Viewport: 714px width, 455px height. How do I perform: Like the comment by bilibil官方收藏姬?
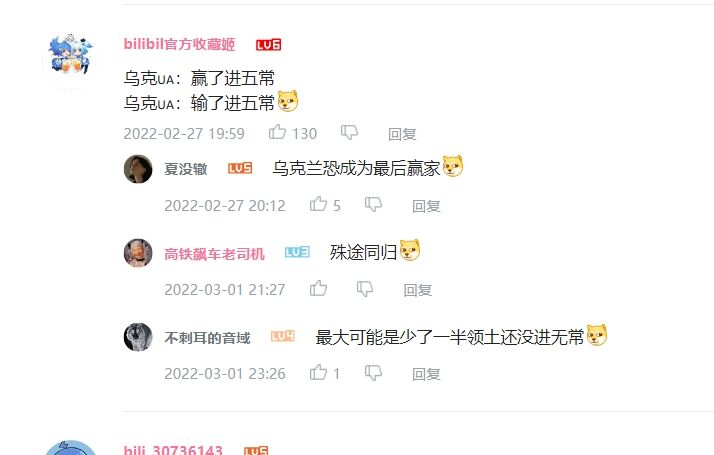point(277,132)
